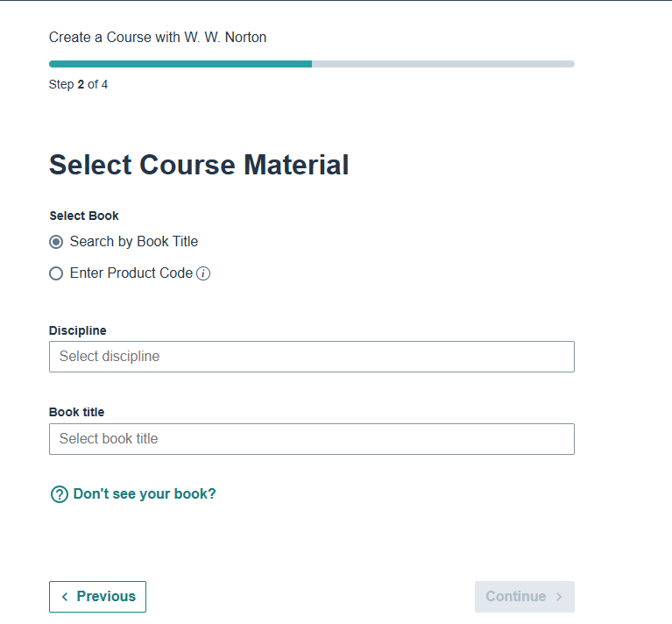Click the left chevron on the Previous button
The height and width of the screenshot is (624, 672).
click(65, 597)
